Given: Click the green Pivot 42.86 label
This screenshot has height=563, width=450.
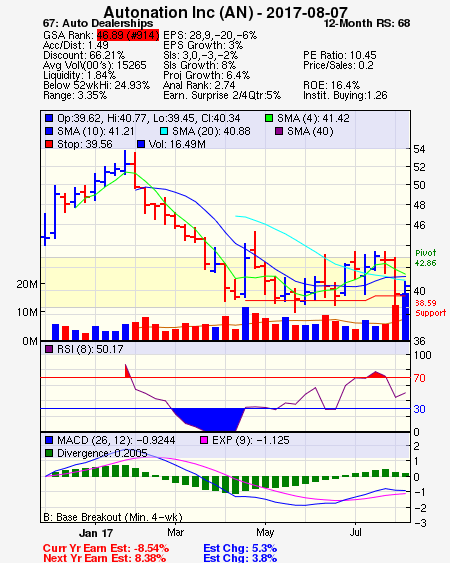Looking at the screenshot, I should (426, 258).
